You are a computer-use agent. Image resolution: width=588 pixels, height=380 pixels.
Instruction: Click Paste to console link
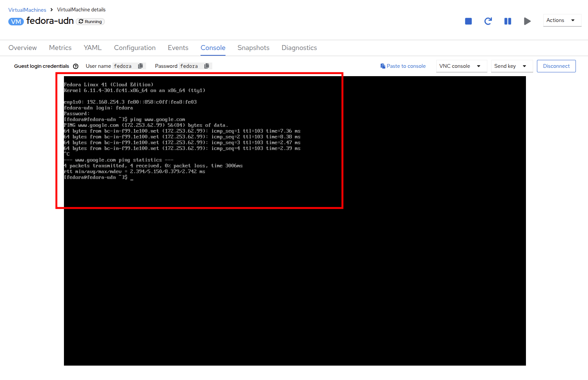(403, 66)
